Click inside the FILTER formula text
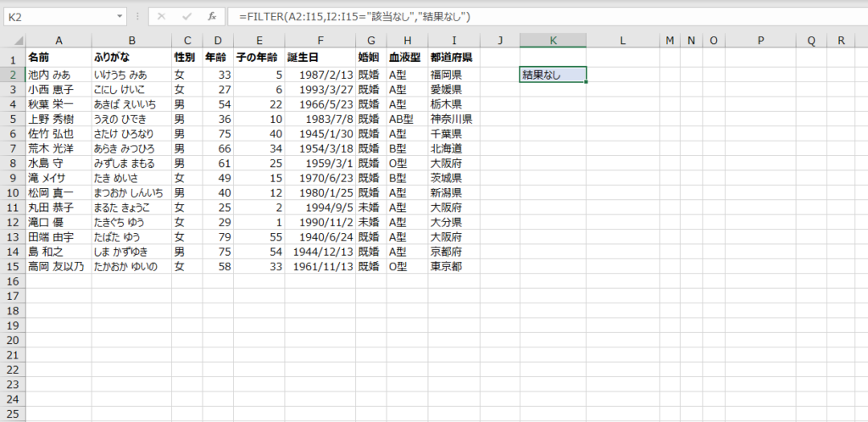Image resolution: width=868 pixels, height=422 pixels. (354, 16)
